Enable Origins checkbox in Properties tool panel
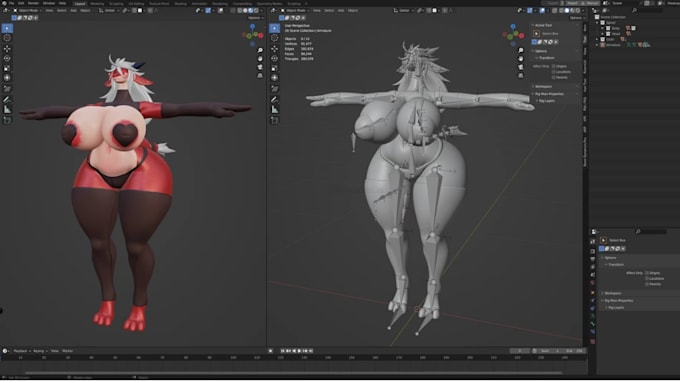 pyautogui.click(x=647, y=273)
